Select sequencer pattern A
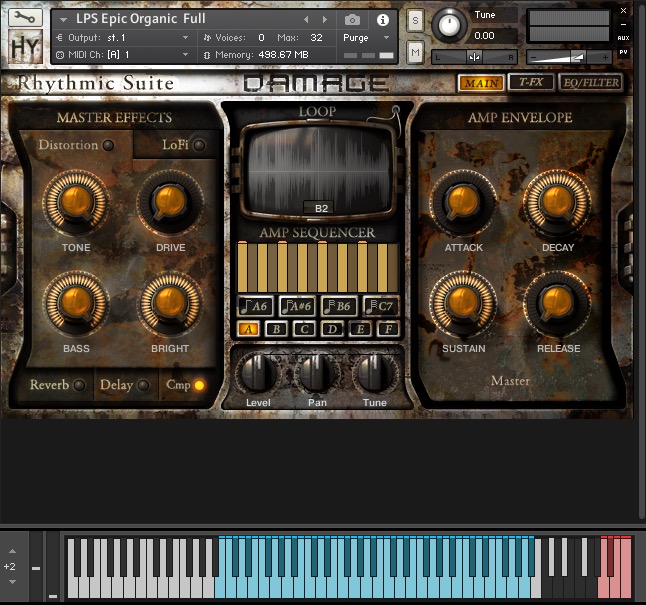Screen dimensions: 646x605 tap(248, 329)
